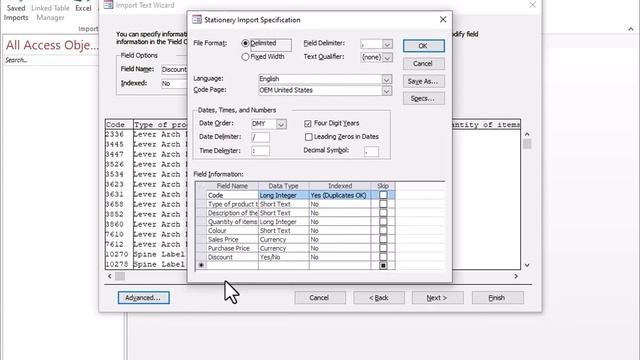This screenshot has width=640, height=360.
Task: Open the Text Qualifier dropdown
Action: tap(387, 58)
